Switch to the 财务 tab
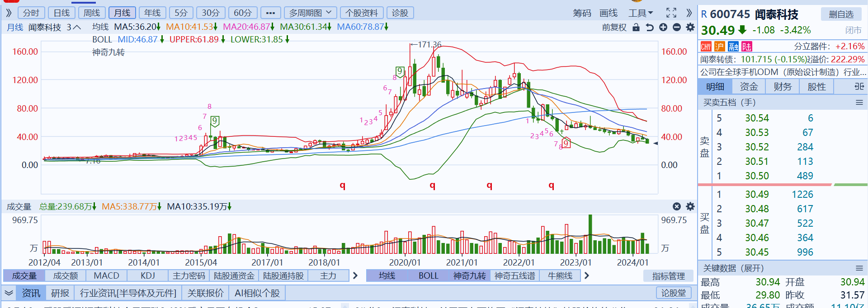This screenshot has width=868, height=308. point(783,87)
